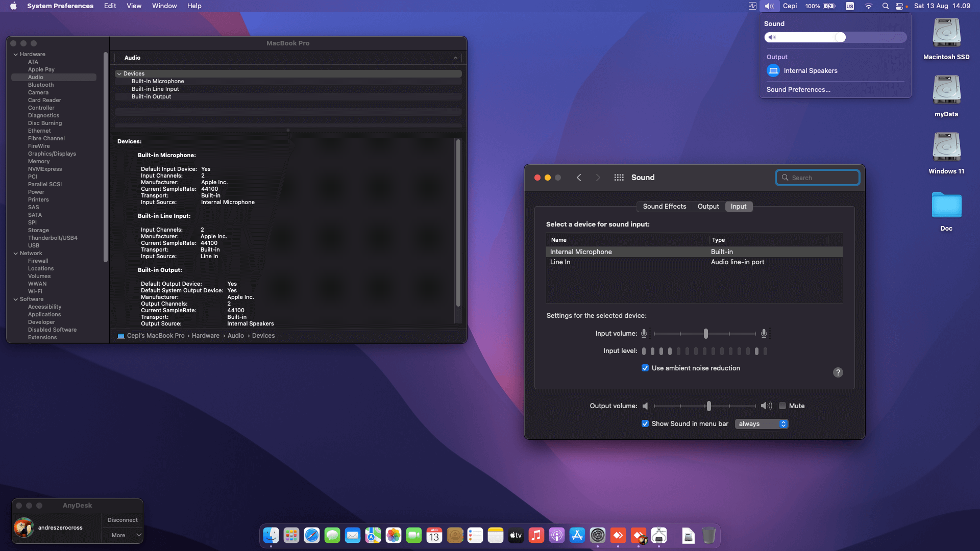Collapse the Audio section header

click(x=456, y=58)
